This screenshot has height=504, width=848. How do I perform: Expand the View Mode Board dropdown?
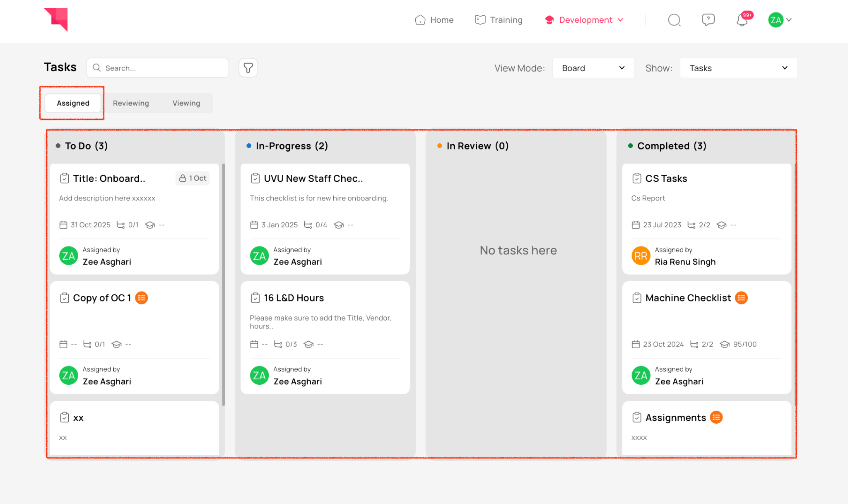[593, 68]
